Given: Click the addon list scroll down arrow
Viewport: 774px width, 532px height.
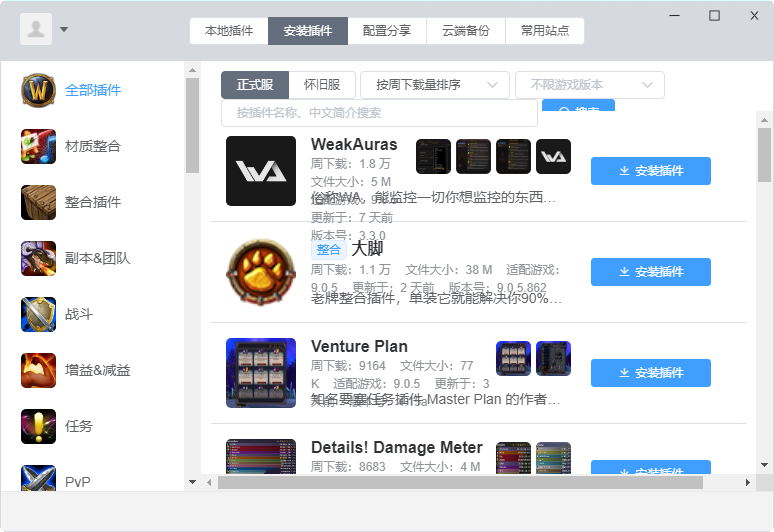Looking at the screenshot, I should 764,464.
